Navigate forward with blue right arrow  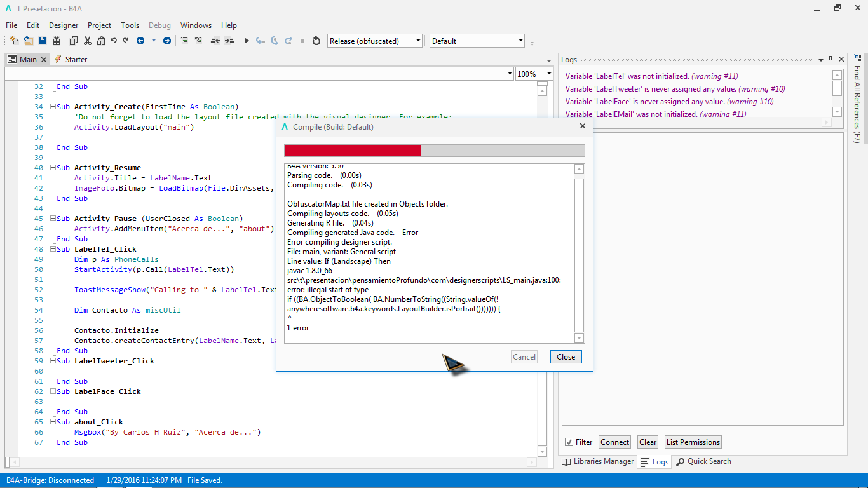167,41
